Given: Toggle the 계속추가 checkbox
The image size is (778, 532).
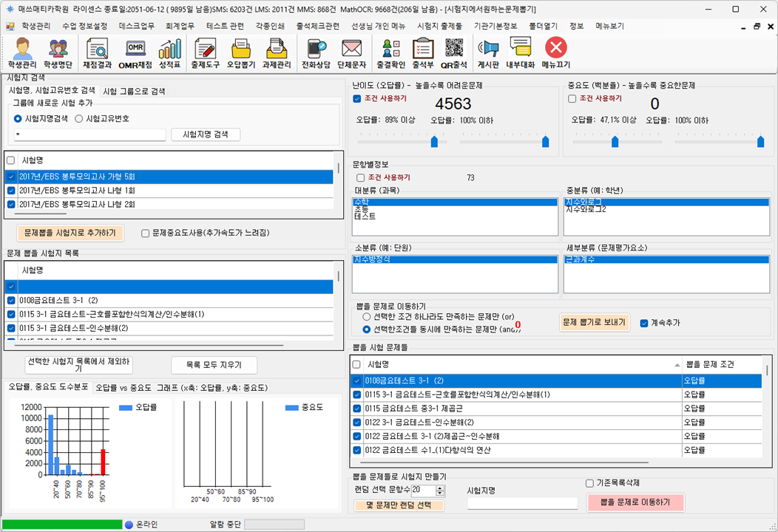Looking at the screenshot, I should (644, 323).
